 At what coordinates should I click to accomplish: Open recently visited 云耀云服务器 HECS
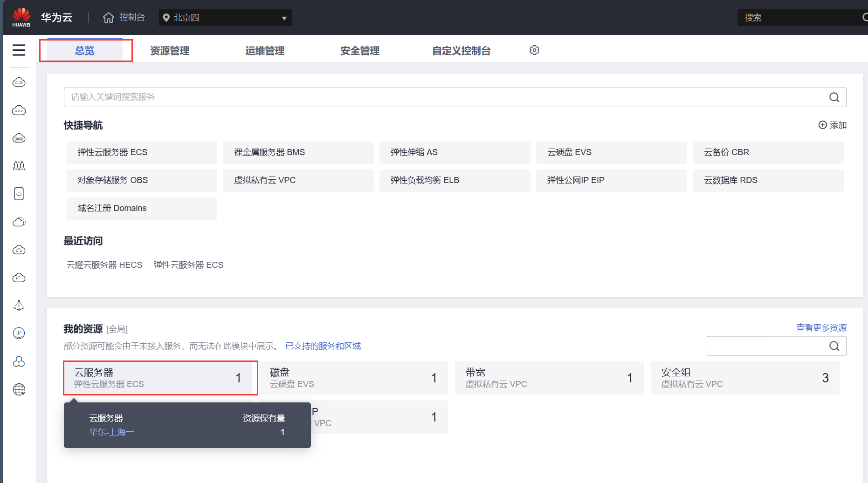click(104, 265)
